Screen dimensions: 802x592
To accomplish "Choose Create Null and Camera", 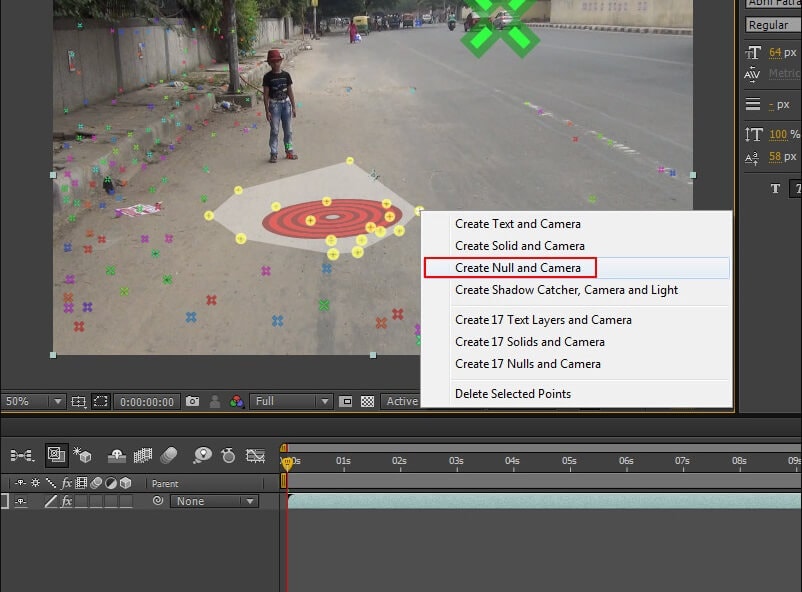I will 517,268.
